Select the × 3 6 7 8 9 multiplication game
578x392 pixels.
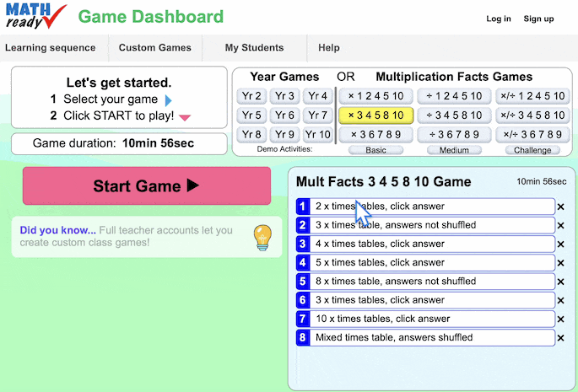point(375,135)
